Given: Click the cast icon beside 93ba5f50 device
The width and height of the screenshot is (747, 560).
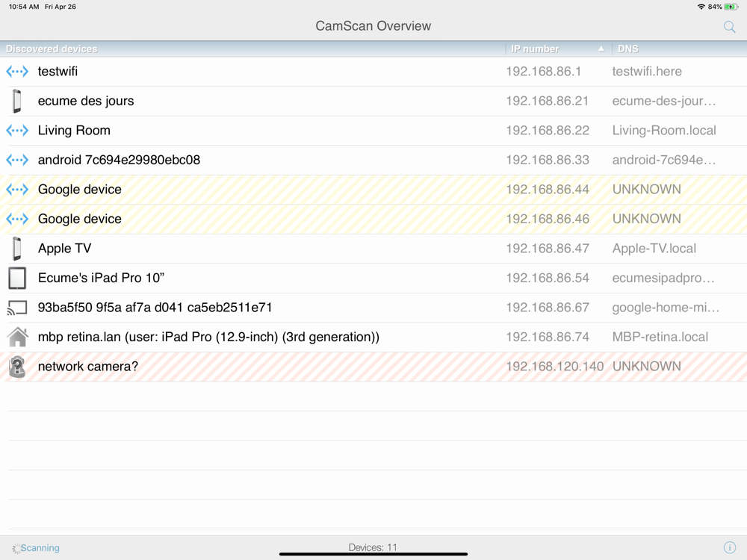Looking at the screenshot, I should click(x=17, y=308).
